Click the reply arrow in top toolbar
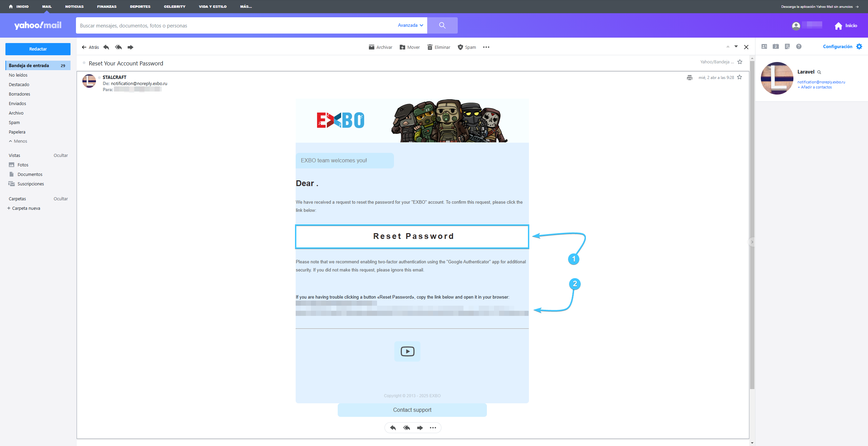The height and width of the screenshot is (446, 868). point(106,47)
